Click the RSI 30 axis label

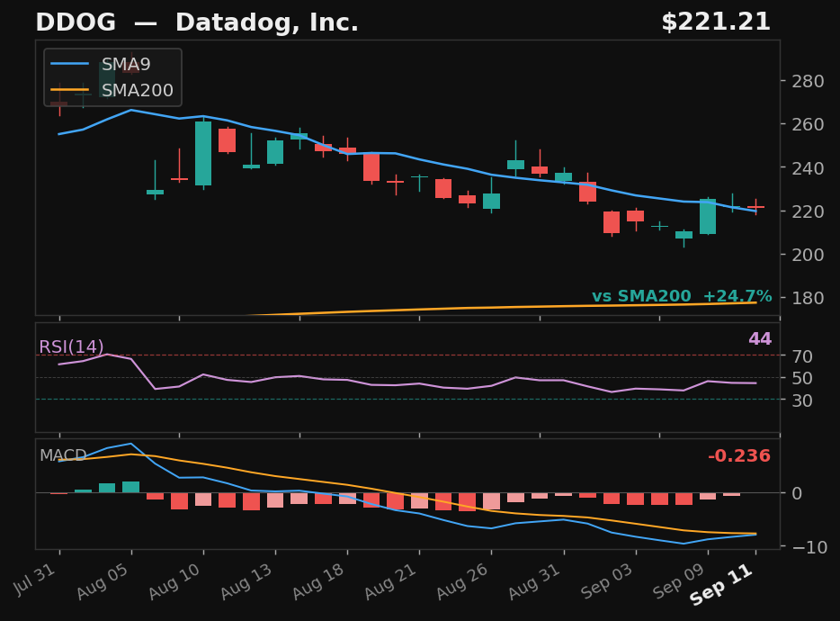(802, 400)
